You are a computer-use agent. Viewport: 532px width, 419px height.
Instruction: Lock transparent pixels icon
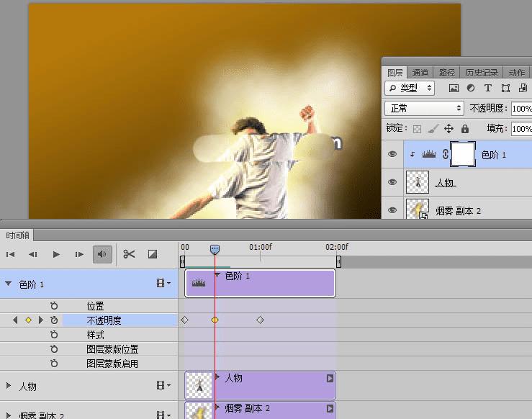click(417, 129)
